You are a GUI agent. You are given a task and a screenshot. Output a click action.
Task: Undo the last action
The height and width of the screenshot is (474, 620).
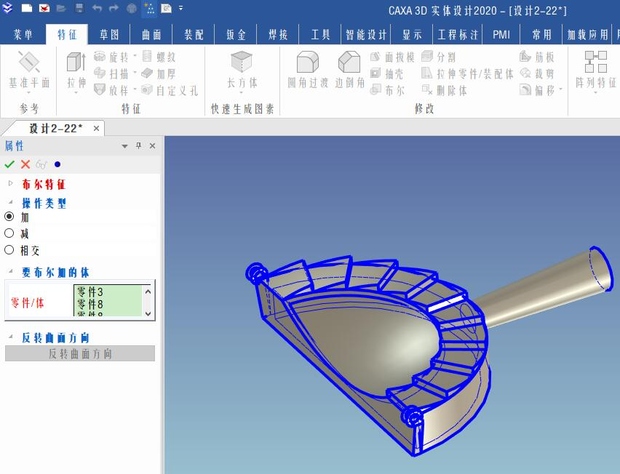[x=97, y=8]
